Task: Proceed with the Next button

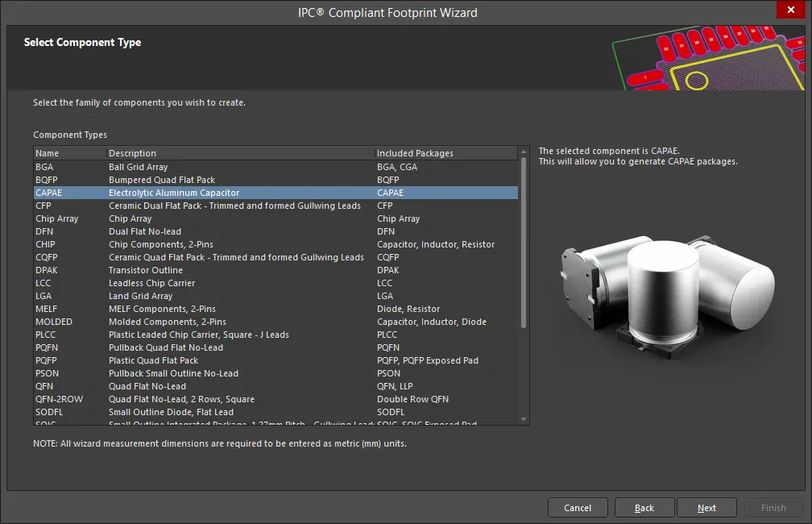Action: [x=706, y=508]
